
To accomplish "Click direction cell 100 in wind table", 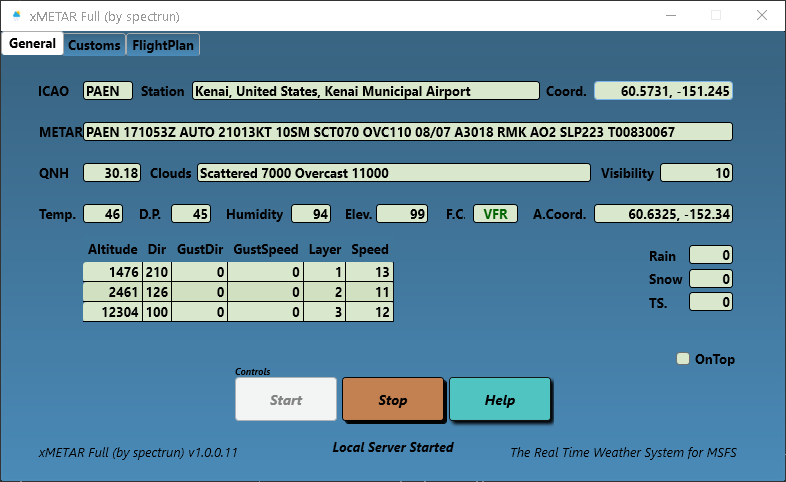I will pyautogui.click(x=157, y=312).
